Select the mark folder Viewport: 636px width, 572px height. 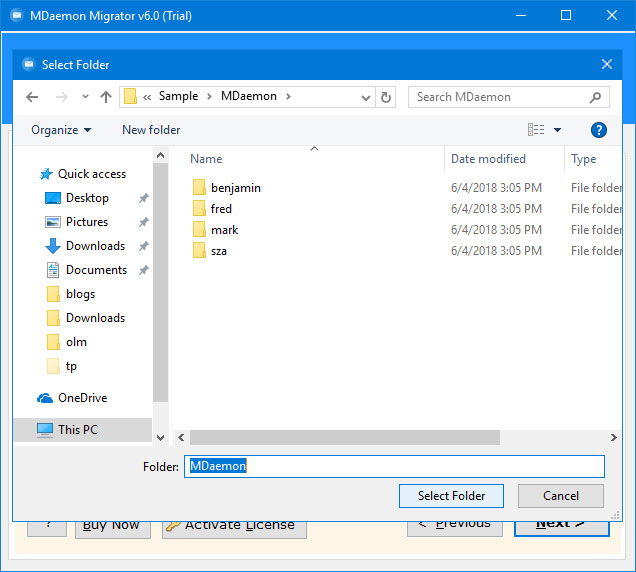click(224, 230)
